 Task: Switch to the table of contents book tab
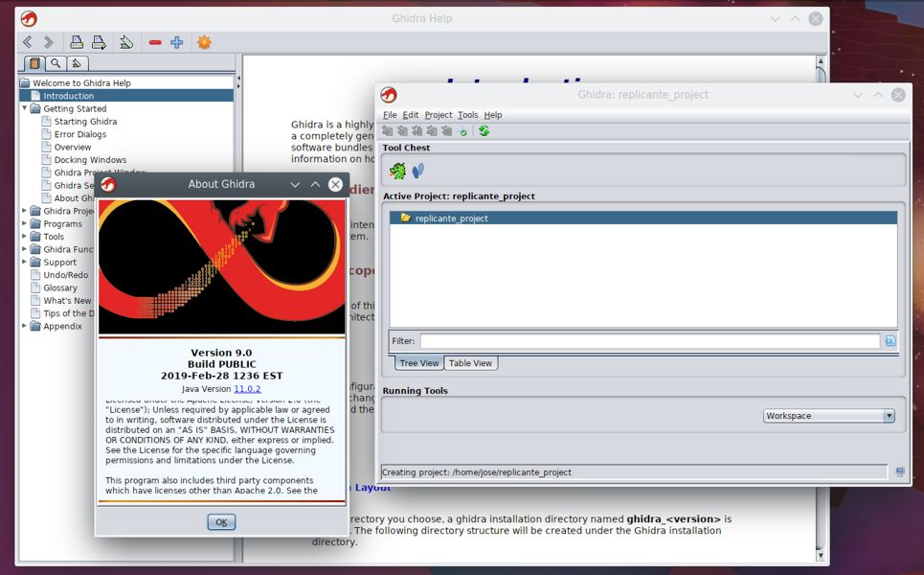click(34, 63)
